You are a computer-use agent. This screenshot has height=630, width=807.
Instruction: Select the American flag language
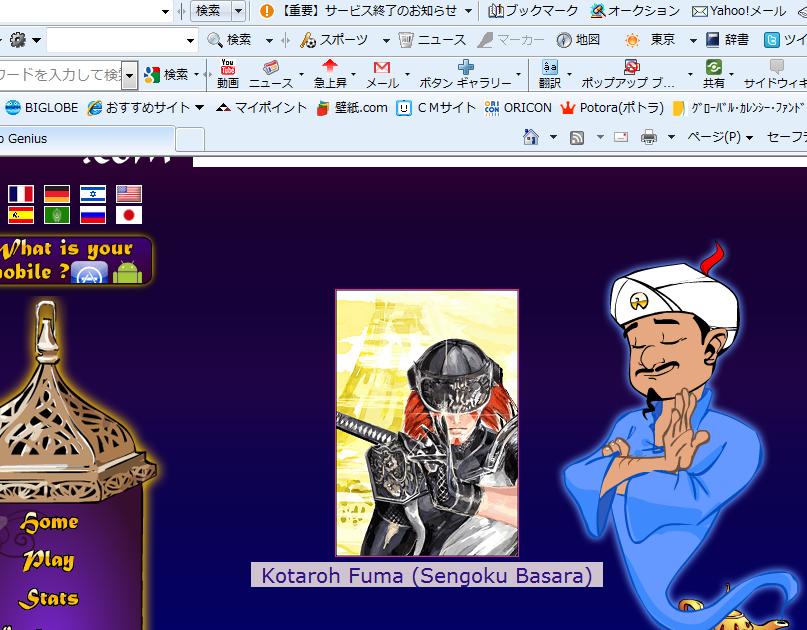click(x=129, y=194)
